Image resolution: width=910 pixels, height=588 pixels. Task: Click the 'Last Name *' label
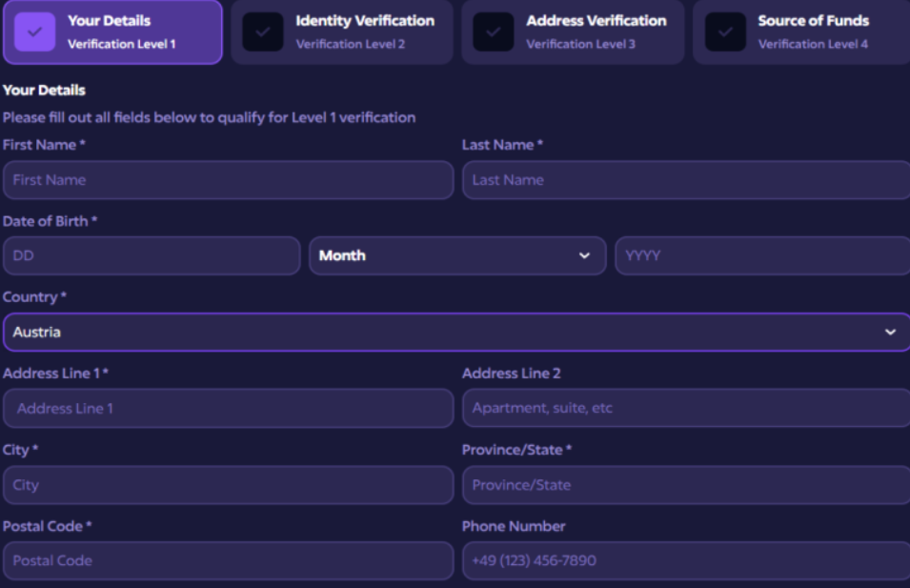pyautogui.click(x=502, y=145)
